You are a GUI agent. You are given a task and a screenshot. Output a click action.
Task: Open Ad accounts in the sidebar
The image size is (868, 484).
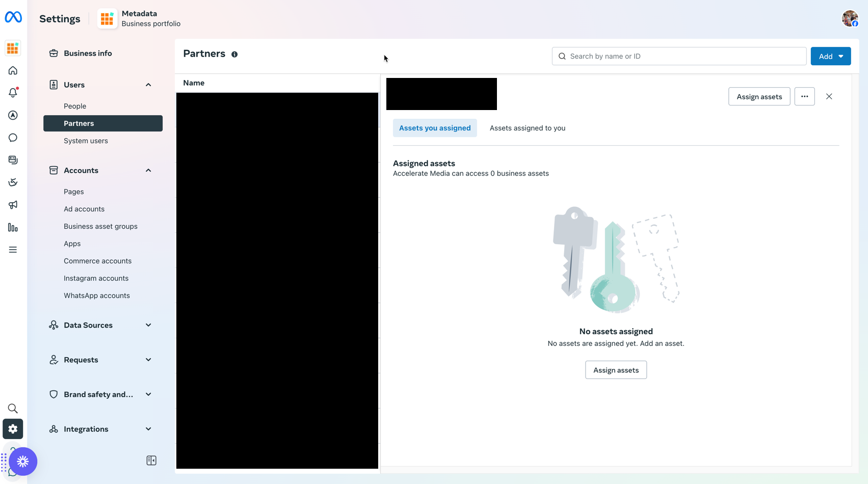[84, 209]
